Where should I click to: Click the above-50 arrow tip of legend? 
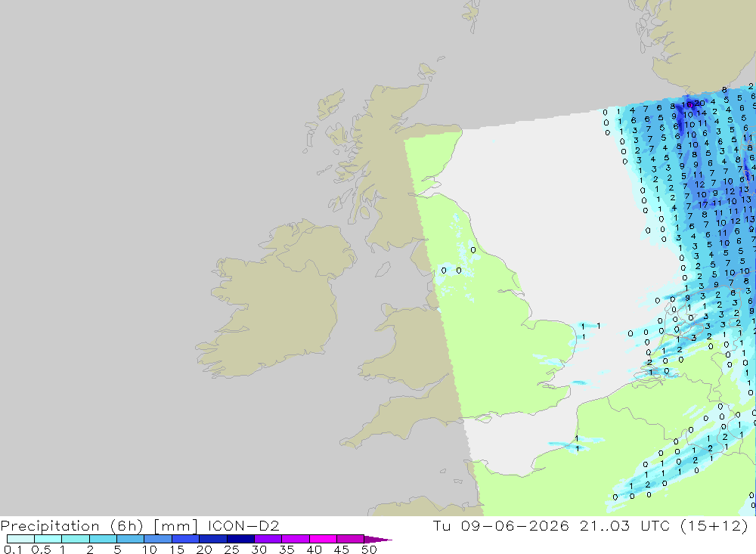click(377, 540)
